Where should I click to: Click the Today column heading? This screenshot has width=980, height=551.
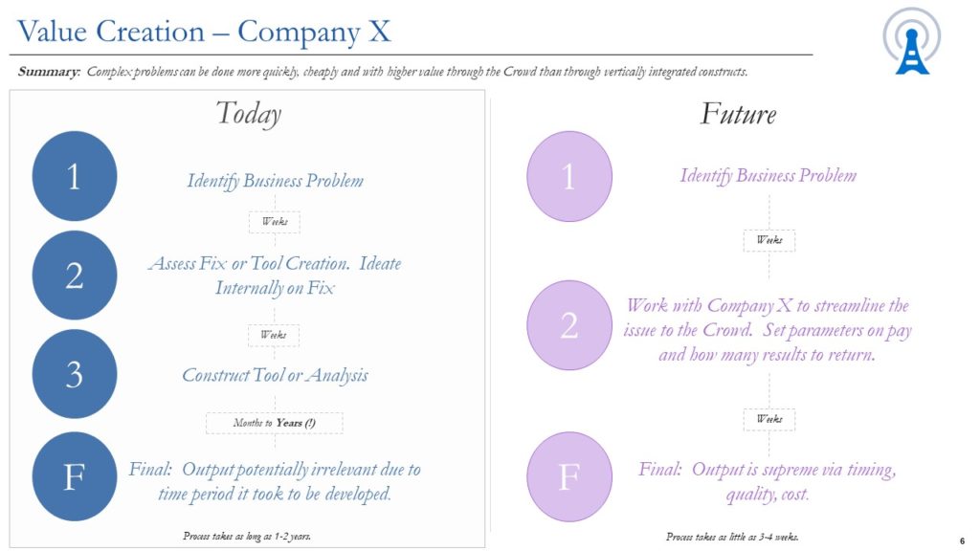pos(249,114)
